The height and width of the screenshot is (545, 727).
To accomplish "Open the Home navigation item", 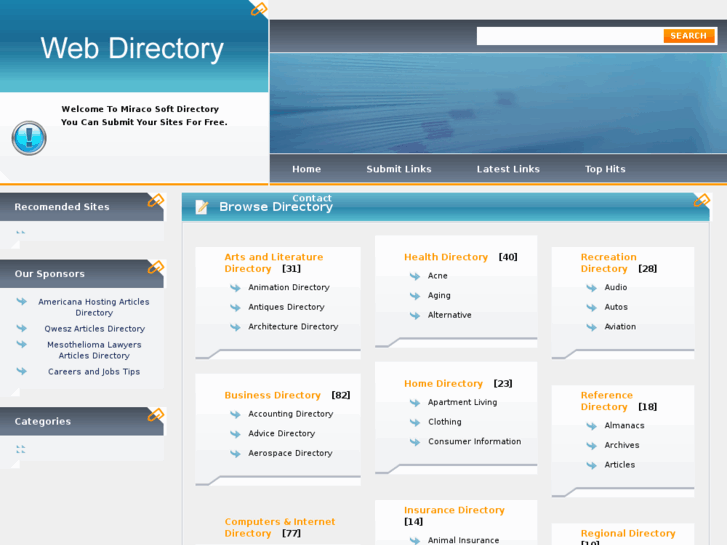I will [306, 169].
